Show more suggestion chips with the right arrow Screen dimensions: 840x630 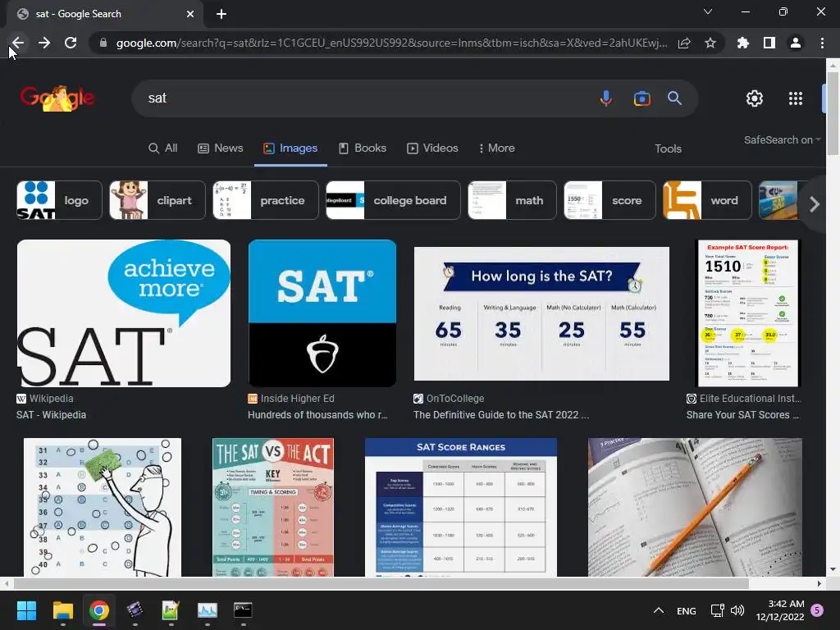(815, 204)
